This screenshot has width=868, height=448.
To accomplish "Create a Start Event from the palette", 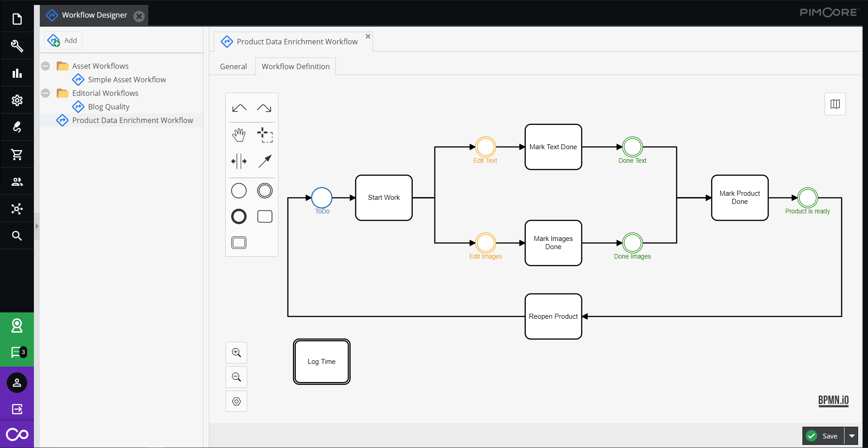I will point(239,190).
